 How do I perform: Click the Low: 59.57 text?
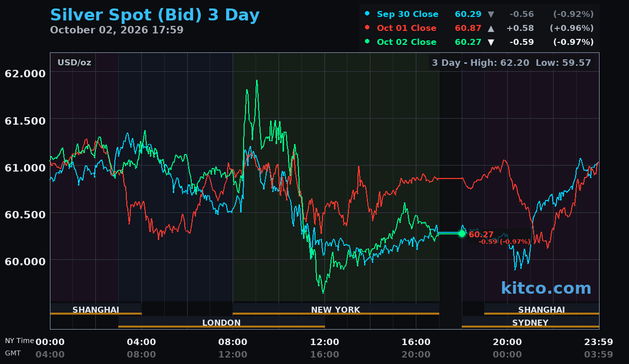pos(563,63)
